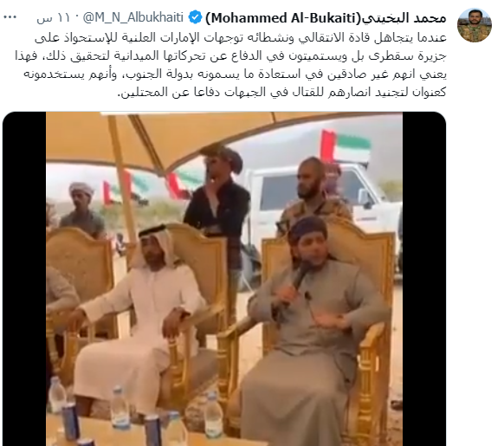This screenshot has width=504, height=446.
Task: Open the tweet's three-dot more options menu
Action: (x=10, y=17)
